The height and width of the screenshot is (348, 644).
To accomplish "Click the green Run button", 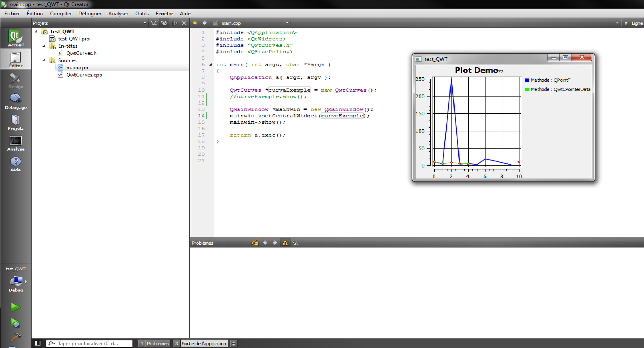I will pos(15,307).
